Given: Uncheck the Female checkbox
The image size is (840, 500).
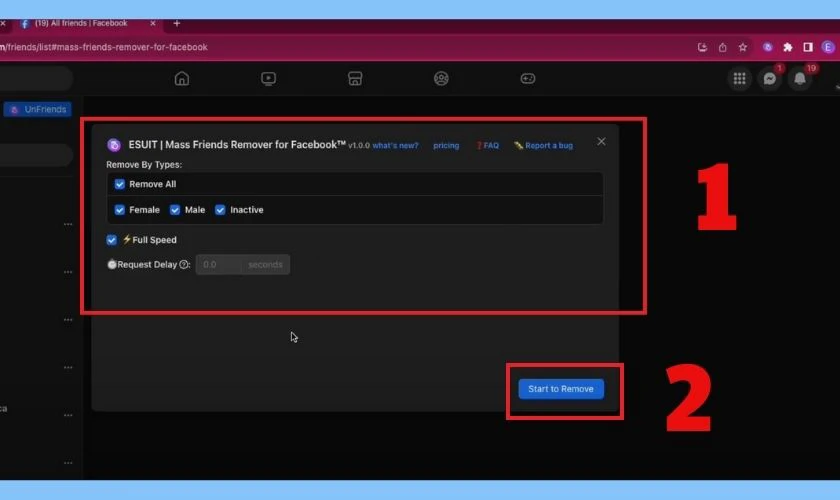Looking at the screenshot, I should [x=119, y=210].
